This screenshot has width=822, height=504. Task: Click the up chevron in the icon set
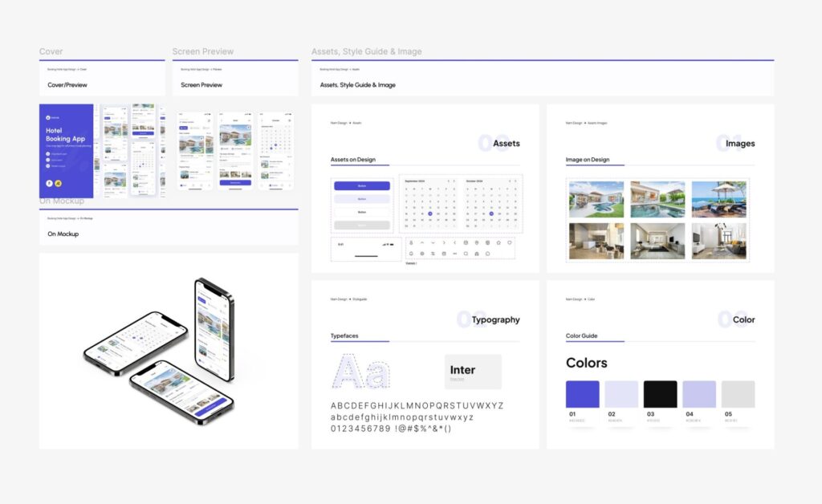tap(422, 242)
